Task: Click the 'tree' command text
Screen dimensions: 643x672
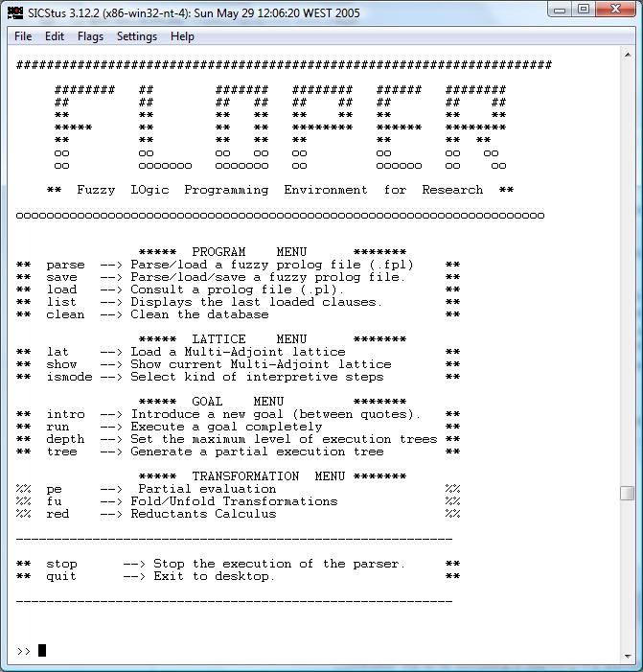Action: 61,452
